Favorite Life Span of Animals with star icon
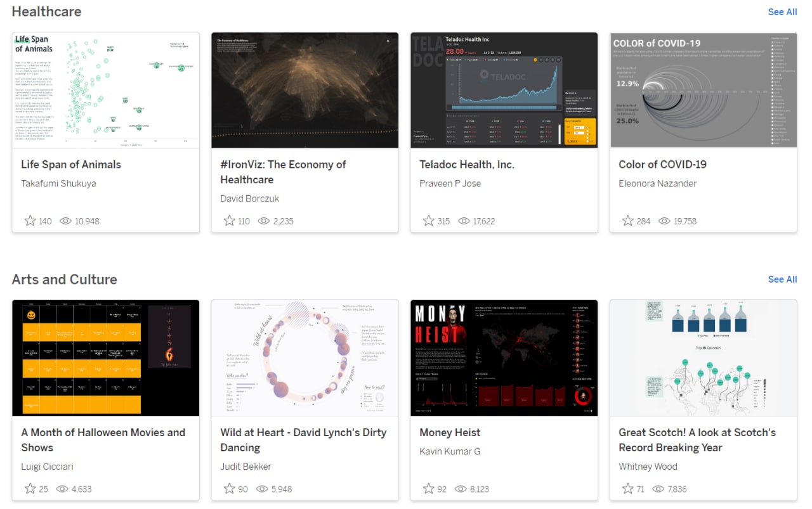Image resolution: width=812 pixels, height=509 pixels. pyautogui.click(x=30, y=221)
